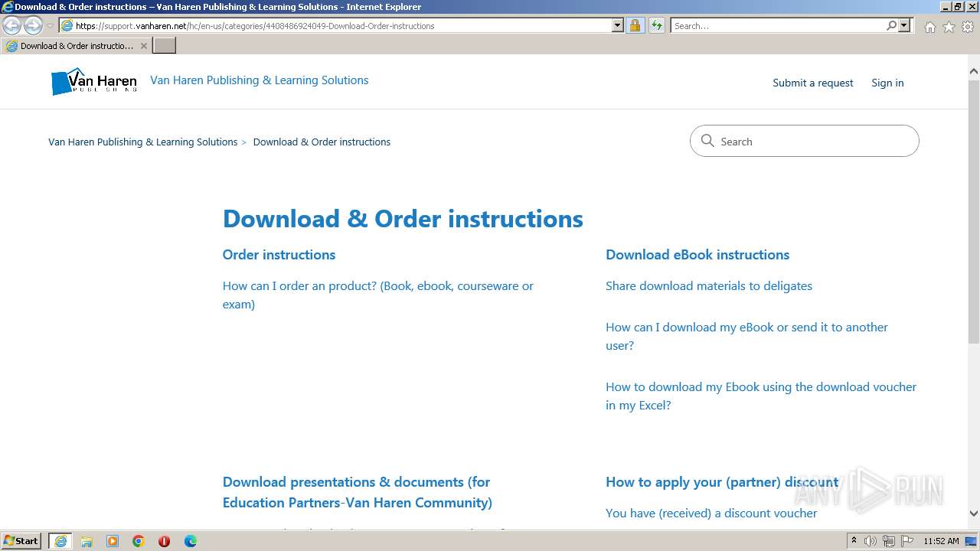Open File Explorer folder taskbar icon
The image size is (980, 551).
click(87, 541)
